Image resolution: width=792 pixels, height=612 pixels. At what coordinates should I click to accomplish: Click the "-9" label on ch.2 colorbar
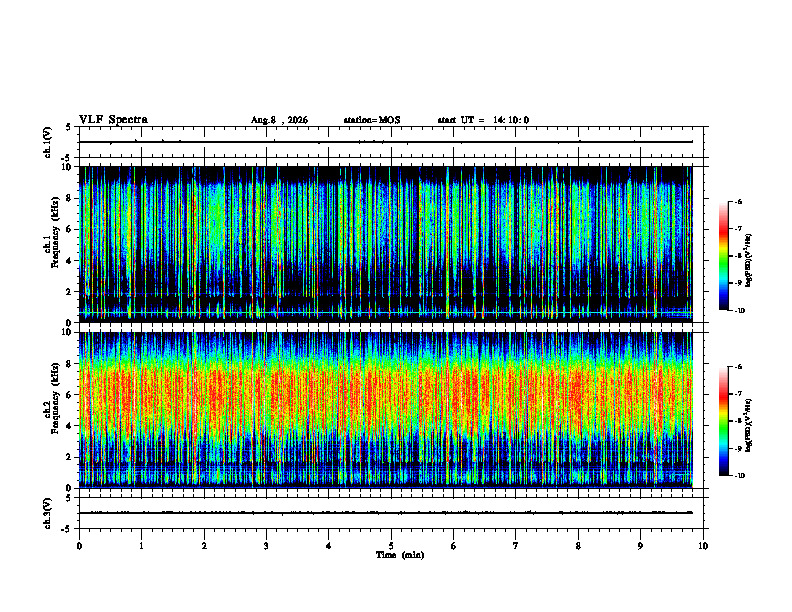[x=738, y=448]
